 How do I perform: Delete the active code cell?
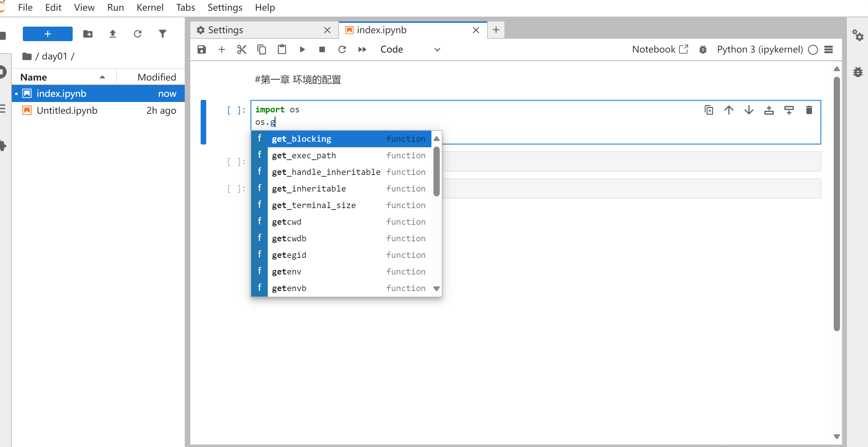coord(809,110)
